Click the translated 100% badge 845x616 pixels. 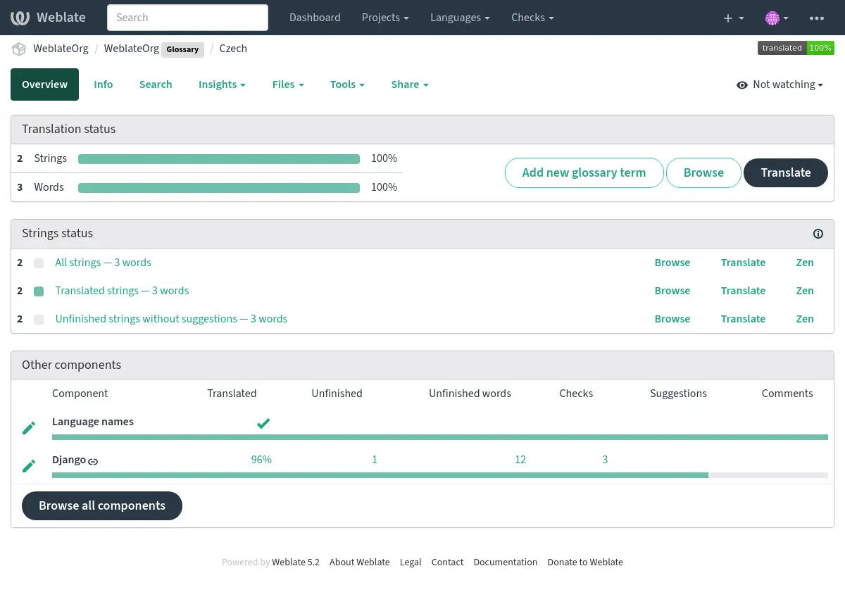pyautogui.click(x=796, y=48)
